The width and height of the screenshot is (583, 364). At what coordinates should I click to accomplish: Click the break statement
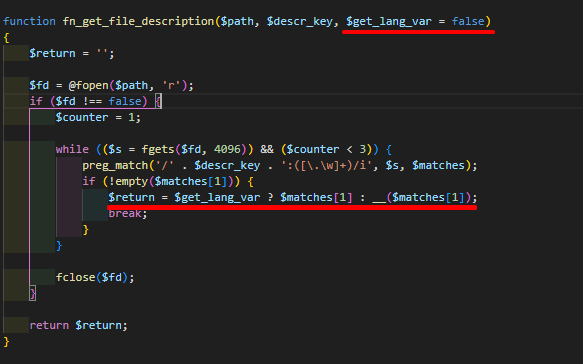point(128,213)
